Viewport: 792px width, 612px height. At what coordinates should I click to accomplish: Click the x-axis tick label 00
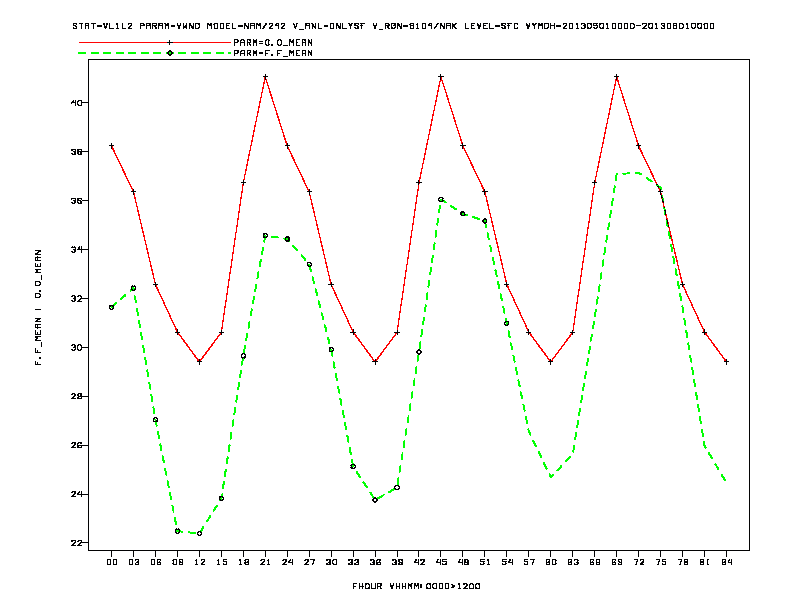112,562
